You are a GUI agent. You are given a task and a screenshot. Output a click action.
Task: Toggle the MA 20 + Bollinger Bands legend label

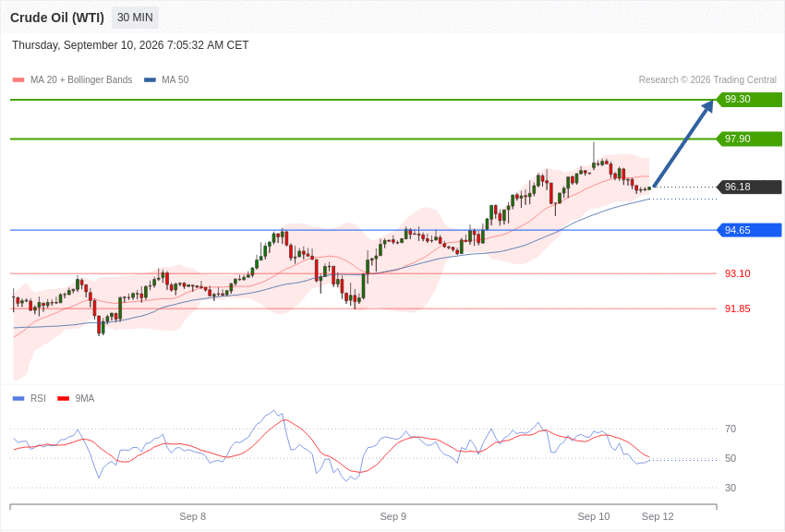click(81, 80)
